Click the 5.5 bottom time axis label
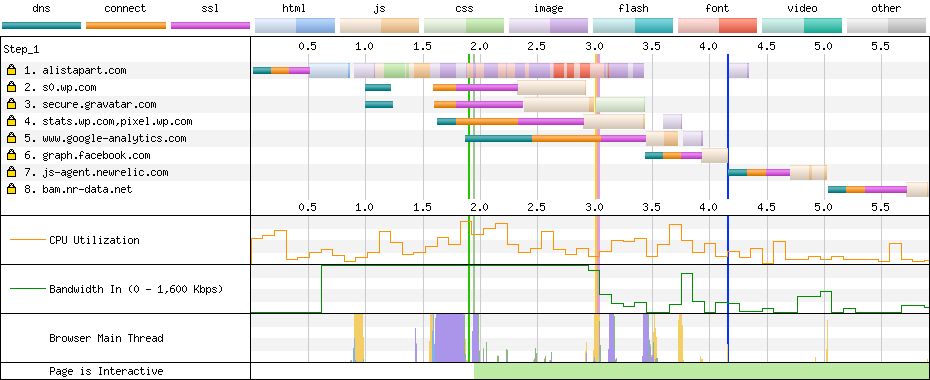 click(x=880, y=207)
